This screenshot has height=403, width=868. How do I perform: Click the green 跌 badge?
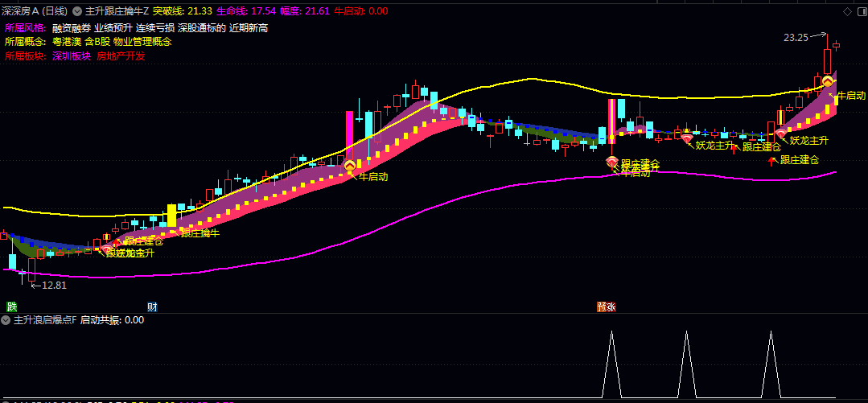click(x=10, y=306)
